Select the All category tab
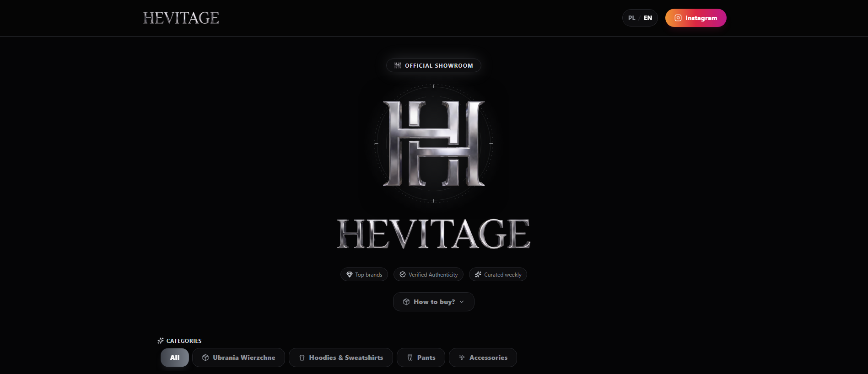 175,358
